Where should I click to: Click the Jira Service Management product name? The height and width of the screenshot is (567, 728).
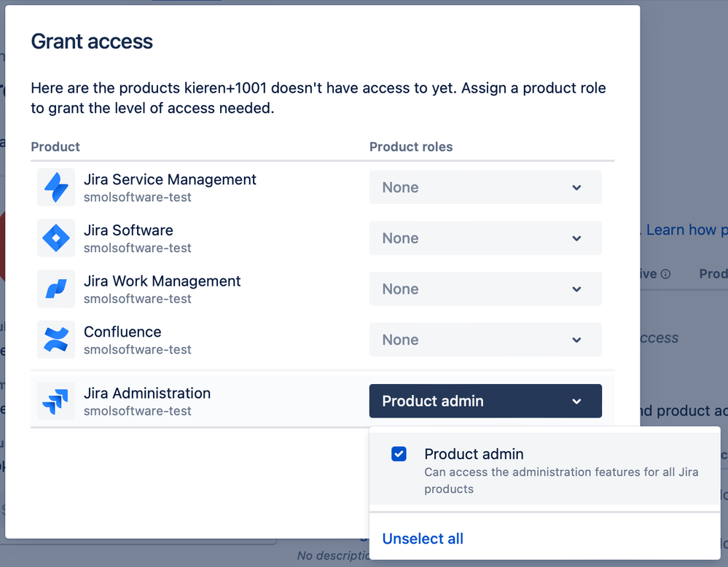(x=170, y=179)
